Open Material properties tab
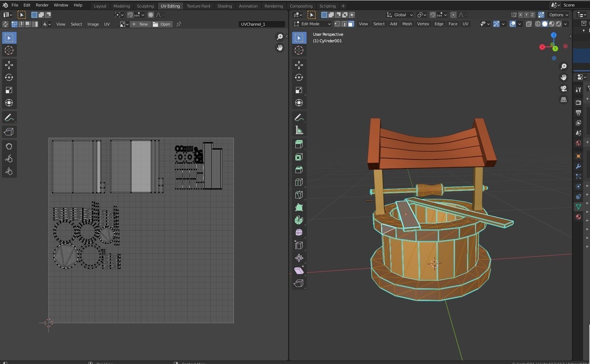Viewport: 590px width, 364px height. click(578, 217)
